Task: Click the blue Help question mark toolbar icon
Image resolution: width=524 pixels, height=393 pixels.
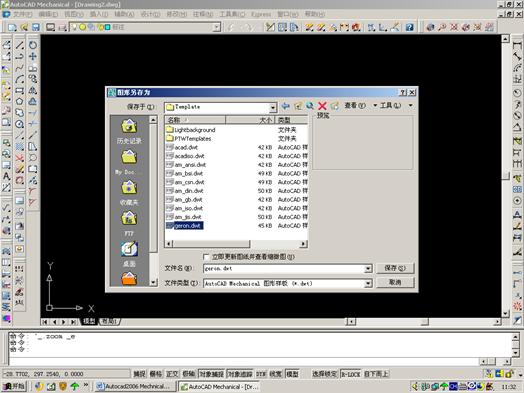Action: [410, 27]
